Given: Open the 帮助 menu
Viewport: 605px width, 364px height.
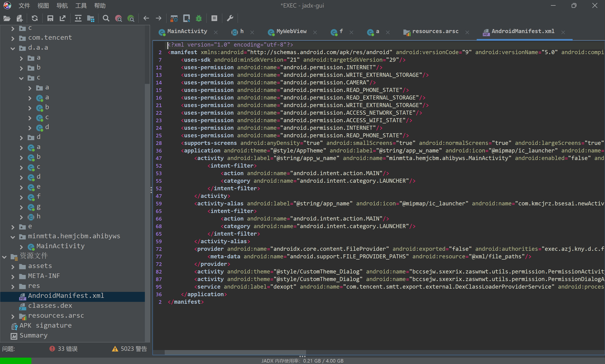Looking at the screenshot, I should [x=100, y=5].
